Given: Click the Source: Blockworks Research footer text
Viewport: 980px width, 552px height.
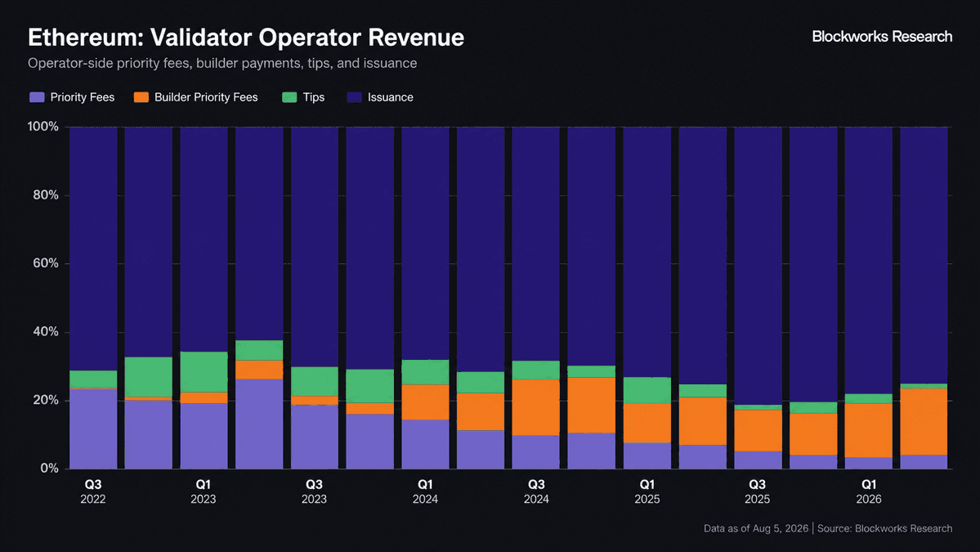Looking at the screenshot, I should tap(884, 528).
